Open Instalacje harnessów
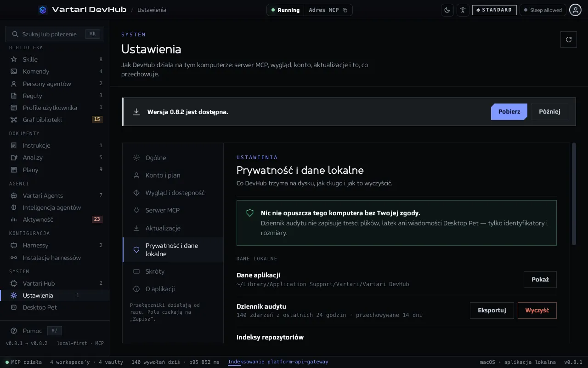 coord(55,258)
